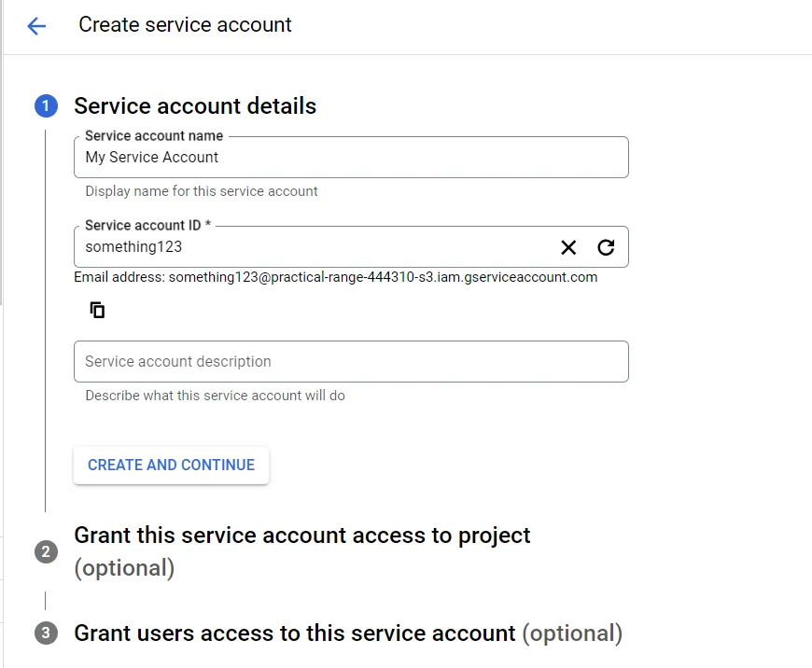Viewport: 812px width, 668px height.
Task: Click the Create service account page title
Action: 185,25
